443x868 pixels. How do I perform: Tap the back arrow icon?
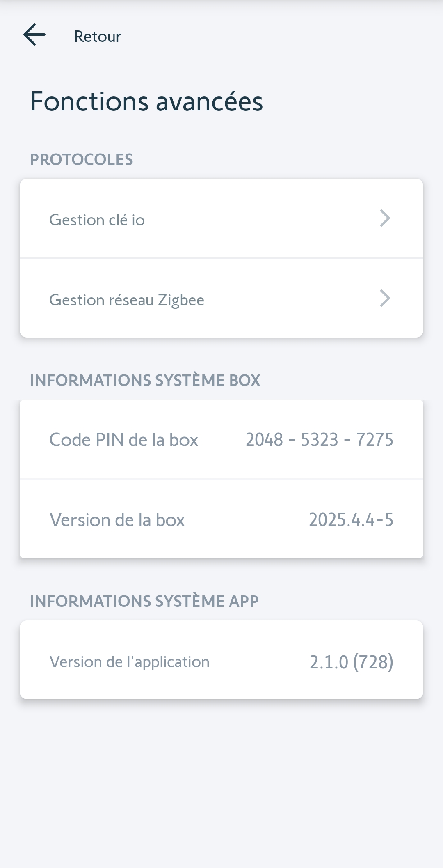(x=34, y=34)
